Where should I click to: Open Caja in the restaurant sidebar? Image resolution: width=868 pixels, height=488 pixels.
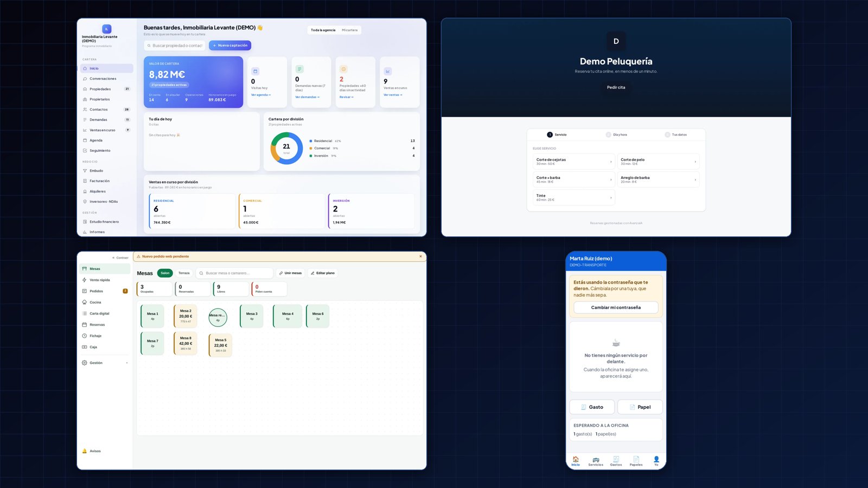tap(105, 347)
